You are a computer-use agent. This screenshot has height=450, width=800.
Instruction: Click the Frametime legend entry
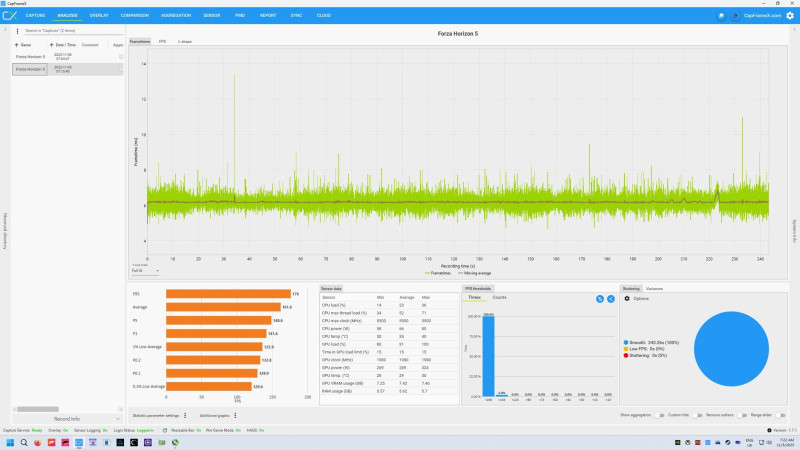pos(438,273)
